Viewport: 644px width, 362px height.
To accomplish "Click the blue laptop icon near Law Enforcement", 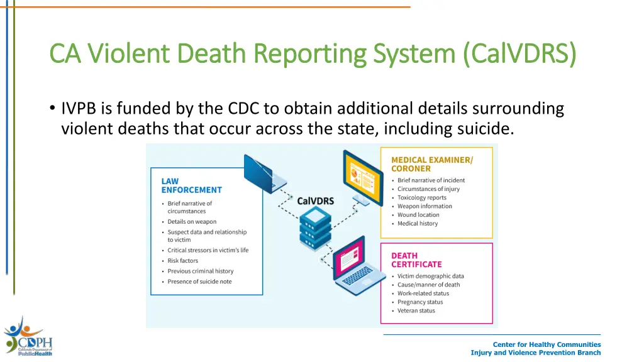I will 265,174.
